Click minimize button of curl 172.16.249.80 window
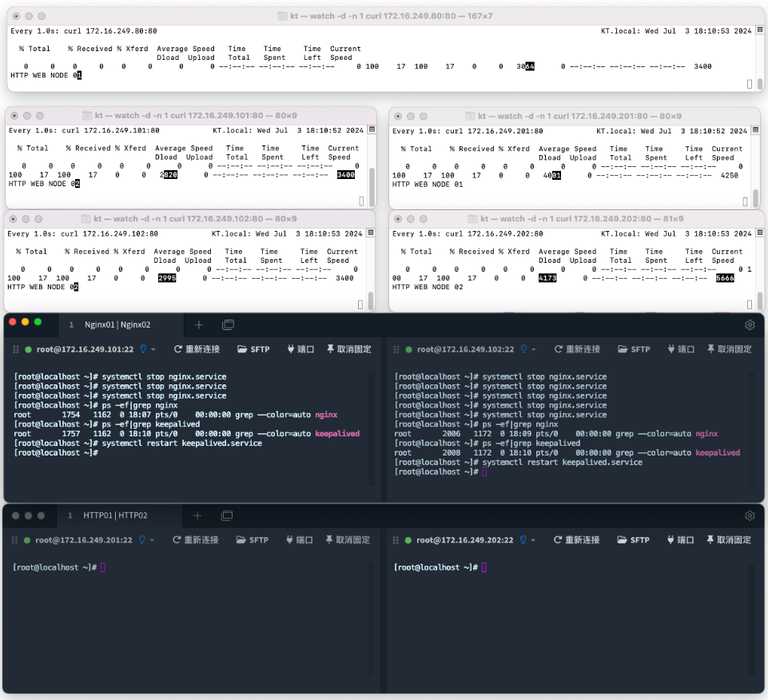The width and height of the screenshot is (768, 700). pyautogui.click(x=29, y=16)
